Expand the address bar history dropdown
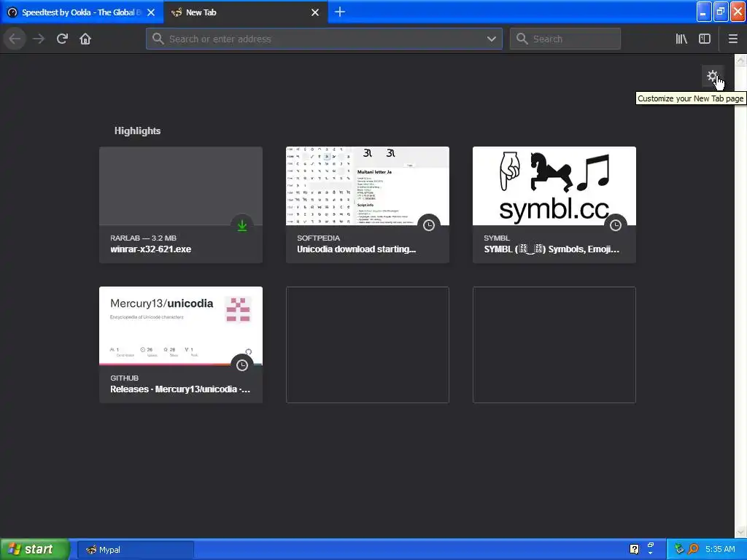This screenshot has width=747, height=560. coord(492,39)
